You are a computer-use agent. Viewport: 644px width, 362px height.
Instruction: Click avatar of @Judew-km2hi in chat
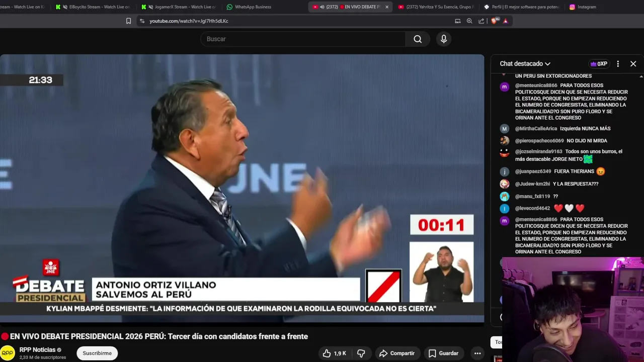pos(505,184)
